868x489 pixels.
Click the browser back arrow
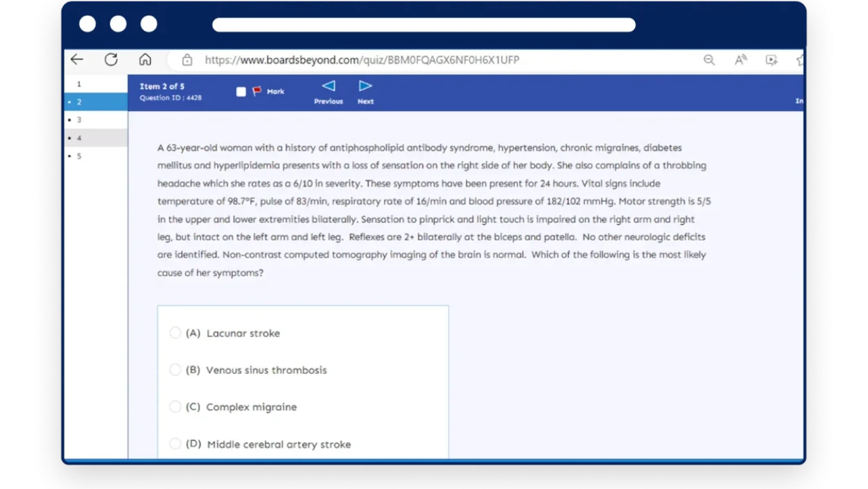click(x=77, y=60)
